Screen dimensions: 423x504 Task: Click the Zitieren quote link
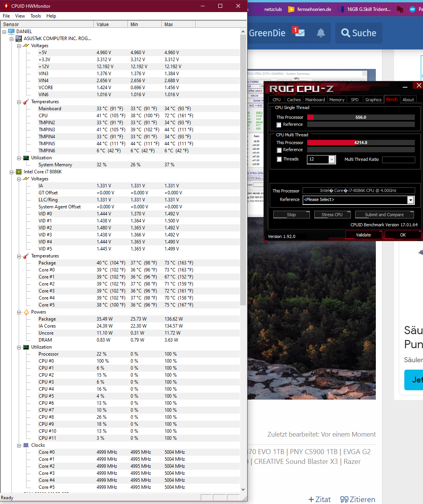(x=358, y=499)
